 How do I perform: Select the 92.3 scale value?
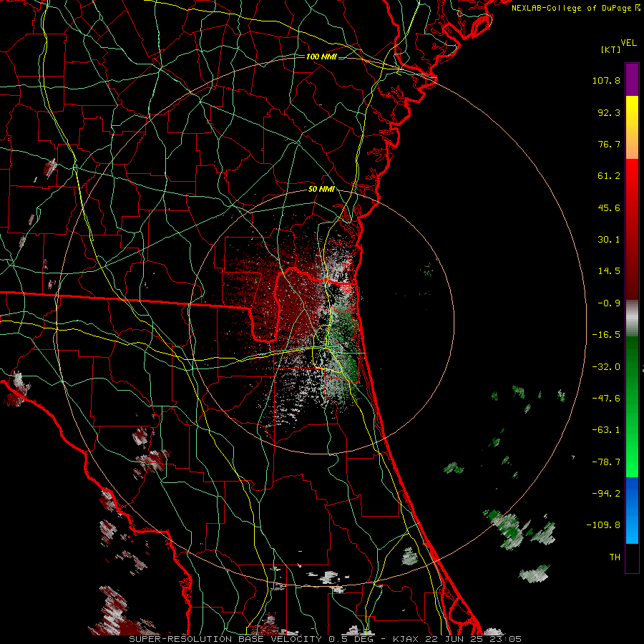tap(609, 112)
